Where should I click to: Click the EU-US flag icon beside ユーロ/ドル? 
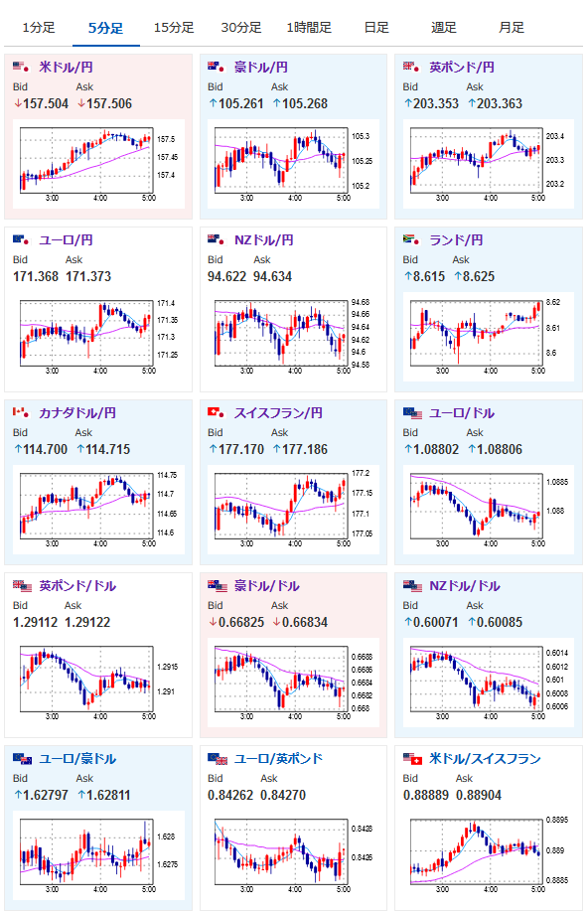[x=412, y=413]
